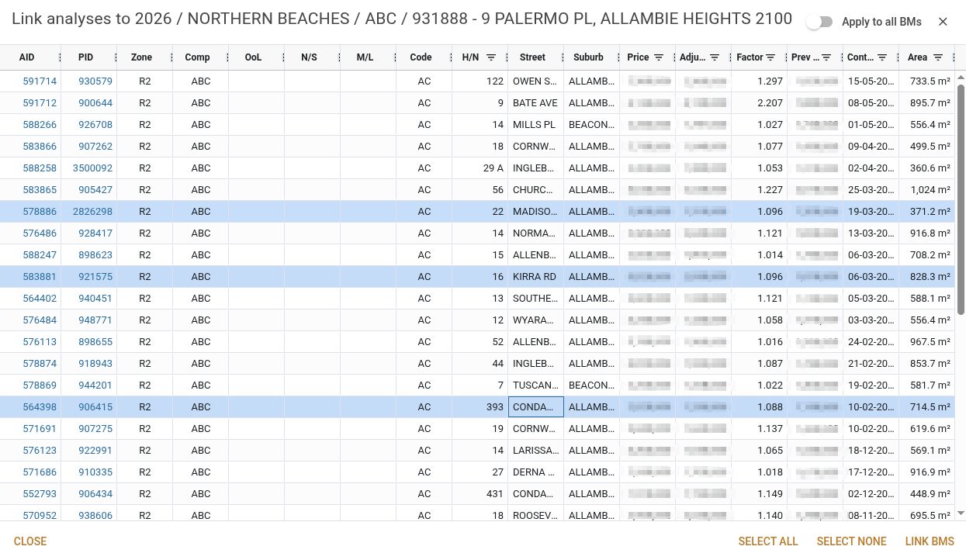Screen dimensions: 966x560
Task: Select the MILLS PL street cell
Action: pyautogui.click(x=535, y=124)
